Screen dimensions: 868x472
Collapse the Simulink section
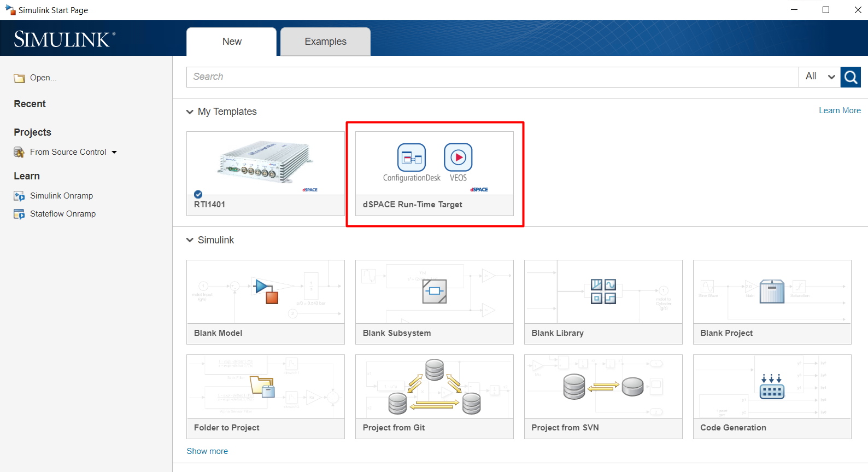(190, 240)
